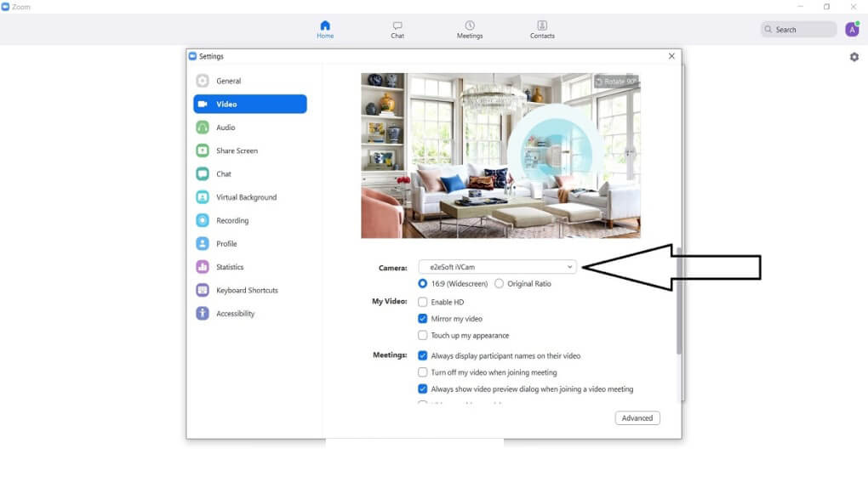
Task: Open the purple profile avatar
Action: point(852,30)
